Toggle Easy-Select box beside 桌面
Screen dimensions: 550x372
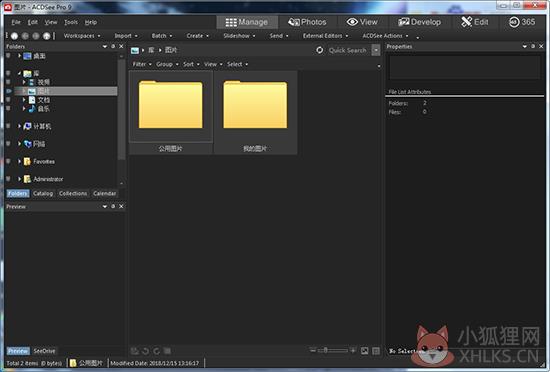pyautogui.click(x=8, y=55)
